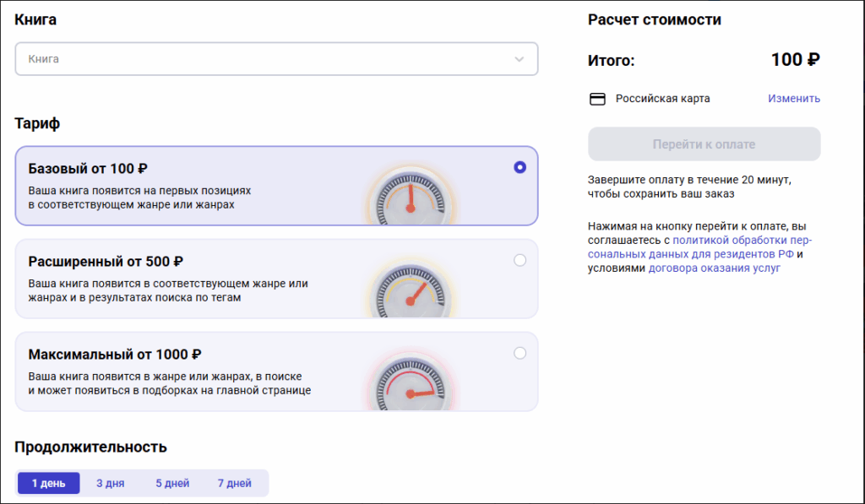865x504 pixels.
Task: Open the политикой обработки персональных данных link
Action: (699, 247)
